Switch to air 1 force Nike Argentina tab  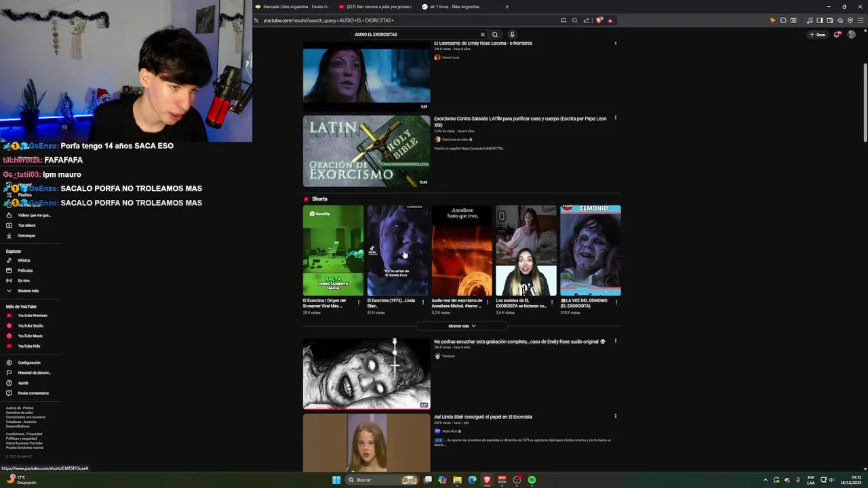(x=458, y=7)
